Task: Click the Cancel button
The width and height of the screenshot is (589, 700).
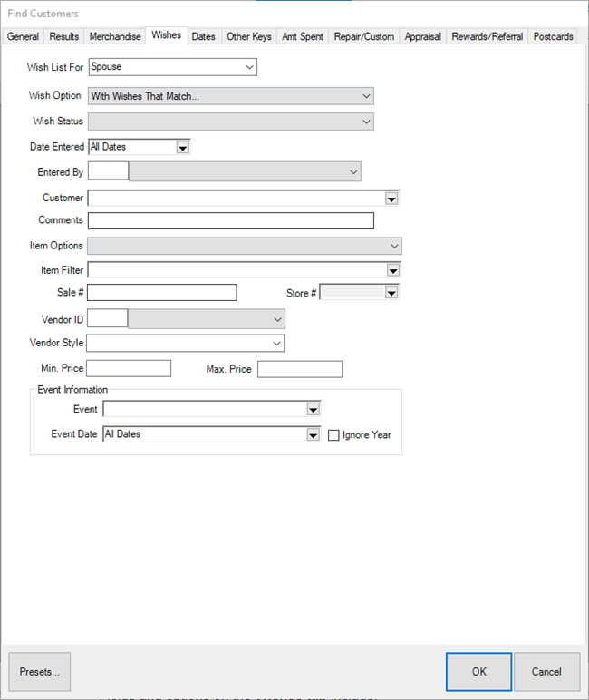Action: (546, 672)
